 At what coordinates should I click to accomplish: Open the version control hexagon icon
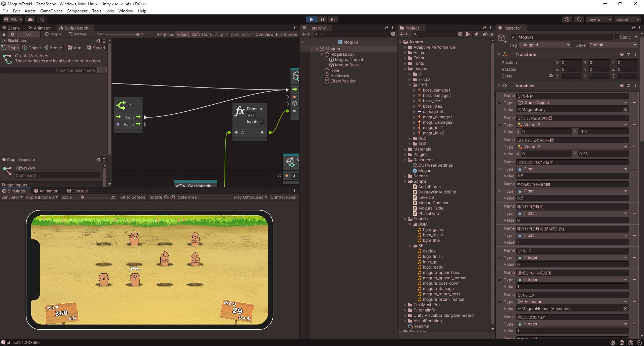[42, 20]
